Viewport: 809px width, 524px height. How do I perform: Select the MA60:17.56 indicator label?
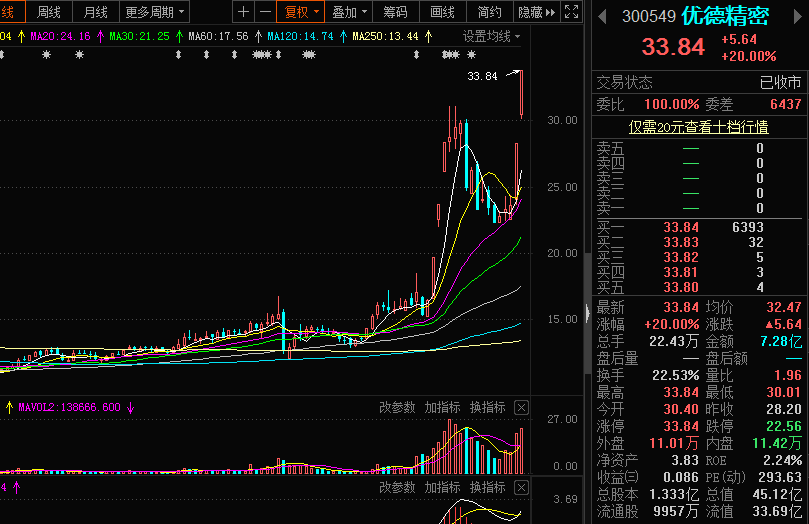(218, 36)
